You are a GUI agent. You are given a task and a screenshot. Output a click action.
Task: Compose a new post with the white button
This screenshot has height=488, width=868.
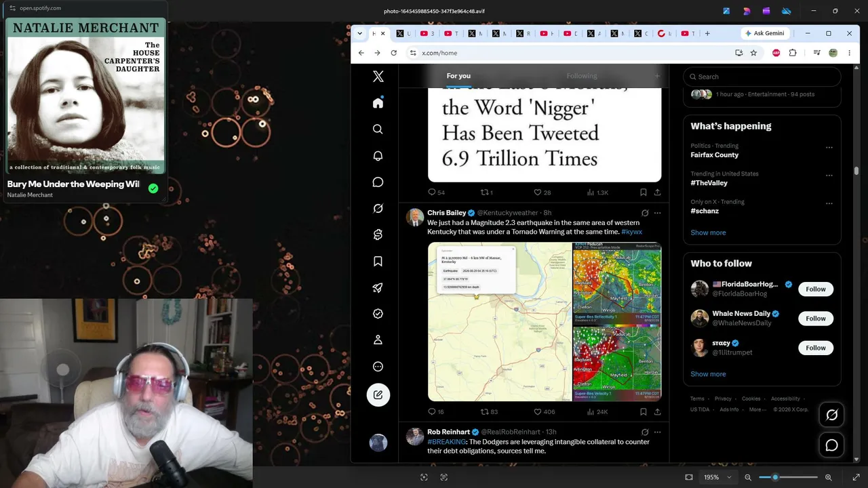pyautogui.click(x=378, y=394)
